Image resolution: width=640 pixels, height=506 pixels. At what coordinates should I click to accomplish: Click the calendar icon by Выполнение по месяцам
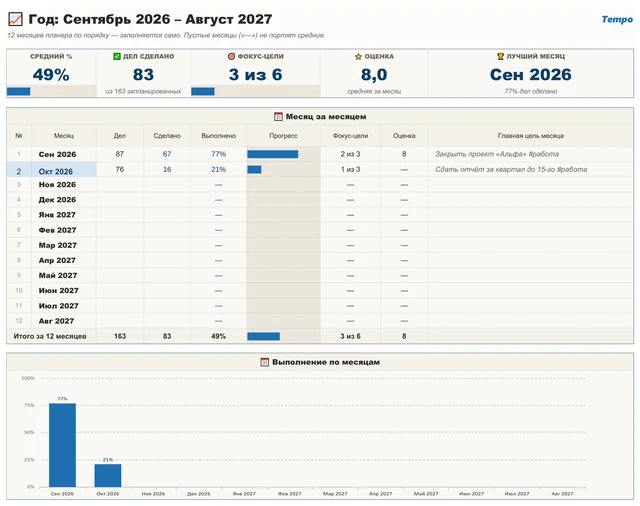tap(264, 362)
